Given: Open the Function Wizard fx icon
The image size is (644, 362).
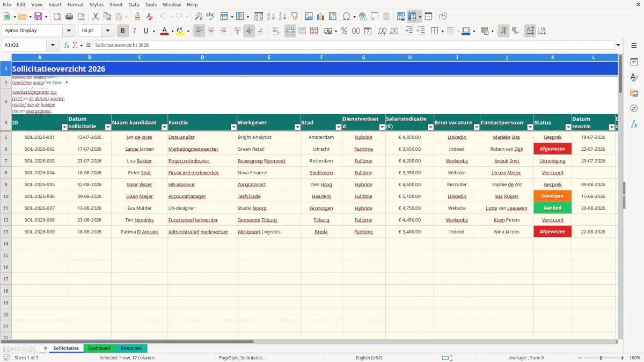Looking at the screenshot, I should (x=67, y=45).
